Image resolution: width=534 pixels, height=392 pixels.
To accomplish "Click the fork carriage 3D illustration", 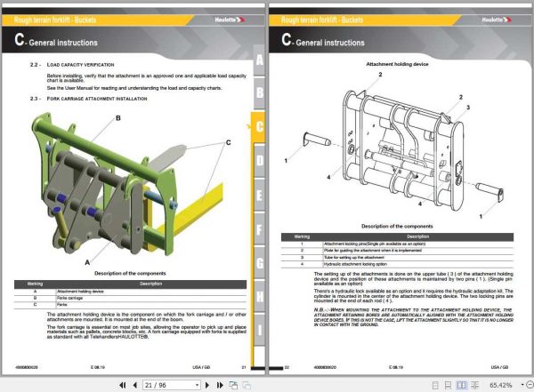I will (x=126, y=186).
